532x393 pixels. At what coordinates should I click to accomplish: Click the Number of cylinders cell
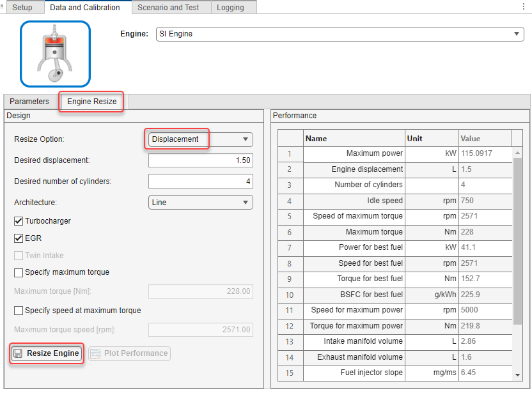[x=354, y=185]
